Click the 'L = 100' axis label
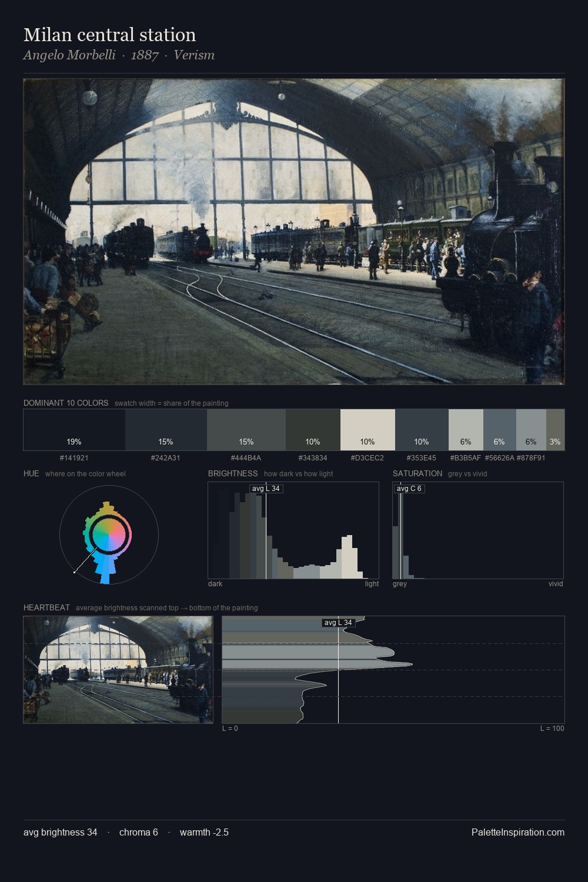 [552, 729]
